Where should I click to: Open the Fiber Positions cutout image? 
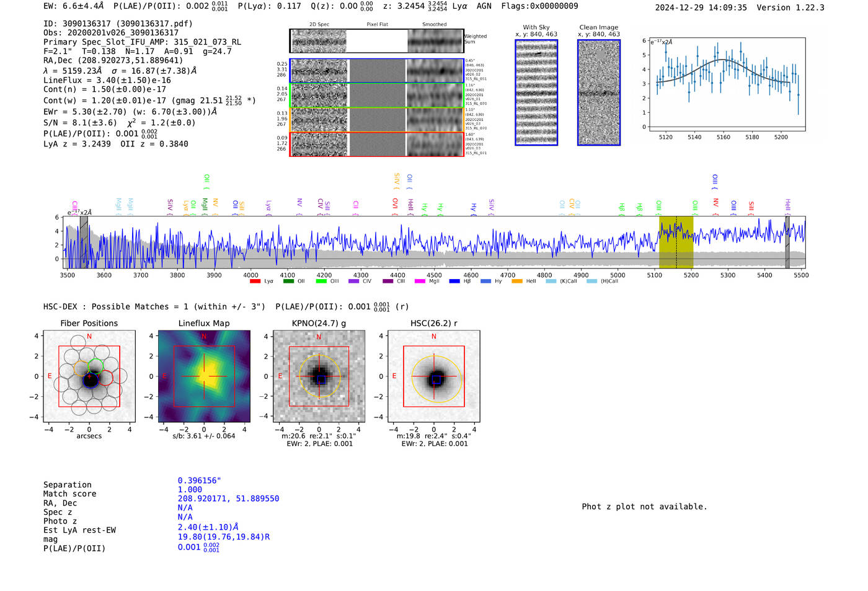(x=89, y=376)
